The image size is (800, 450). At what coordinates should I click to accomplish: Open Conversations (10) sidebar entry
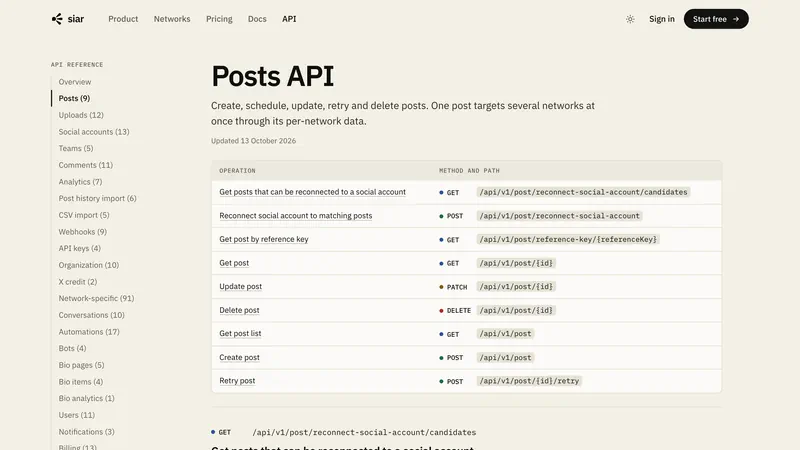coord(91,315)
